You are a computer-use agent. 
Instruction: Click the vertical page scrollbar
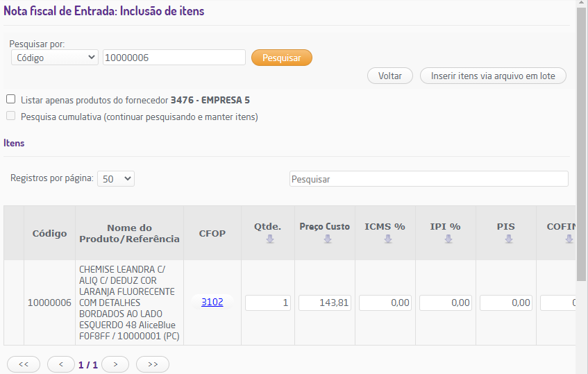coord(582,139)
